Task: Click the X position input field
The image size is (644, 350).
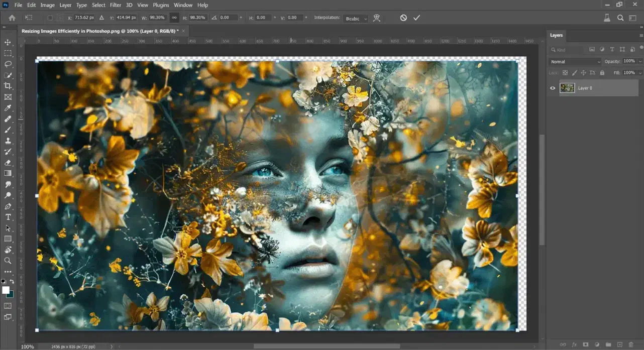Action: click(x=84, y=18)
